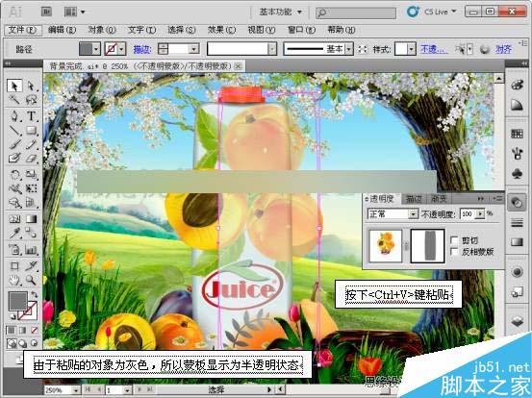Pick the Eyedropper tool
The image size is (532, 398).
point(14,233)
